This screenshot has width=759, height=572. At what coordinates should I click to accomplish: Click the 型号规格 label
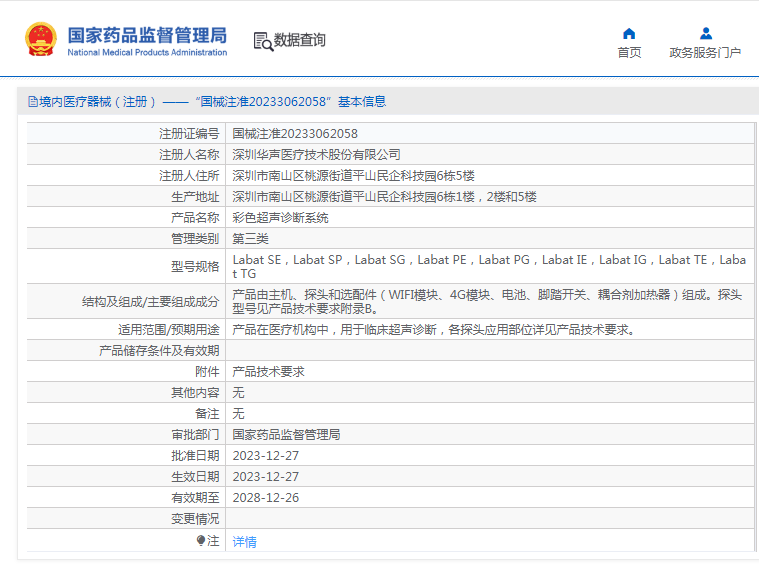point(195,267)
